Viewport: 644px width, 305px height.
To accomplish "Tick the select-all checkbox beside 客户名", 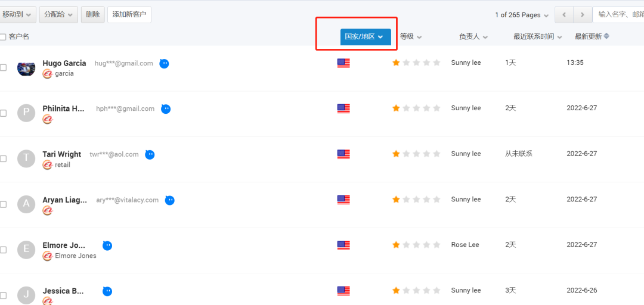I will click(3, 37).
